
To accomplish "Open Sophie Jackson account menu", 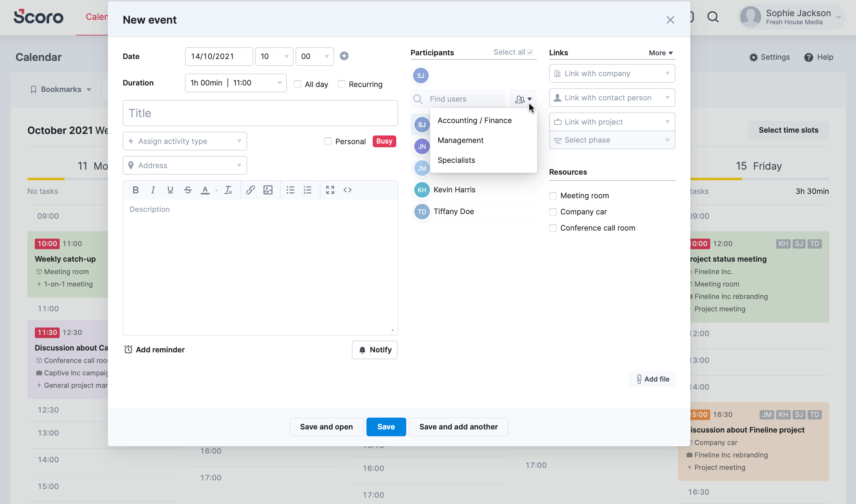I will point(792,17).
